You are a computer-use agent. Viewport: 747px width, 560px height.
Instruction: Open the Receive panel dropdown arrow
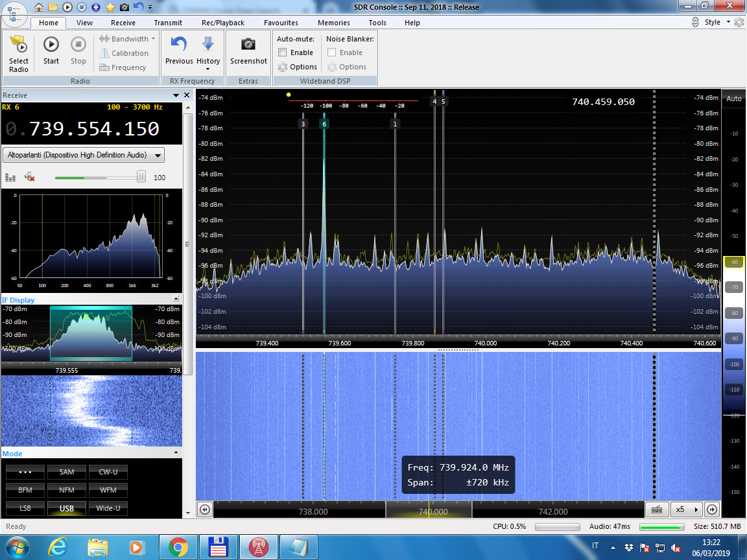point(176,95)
